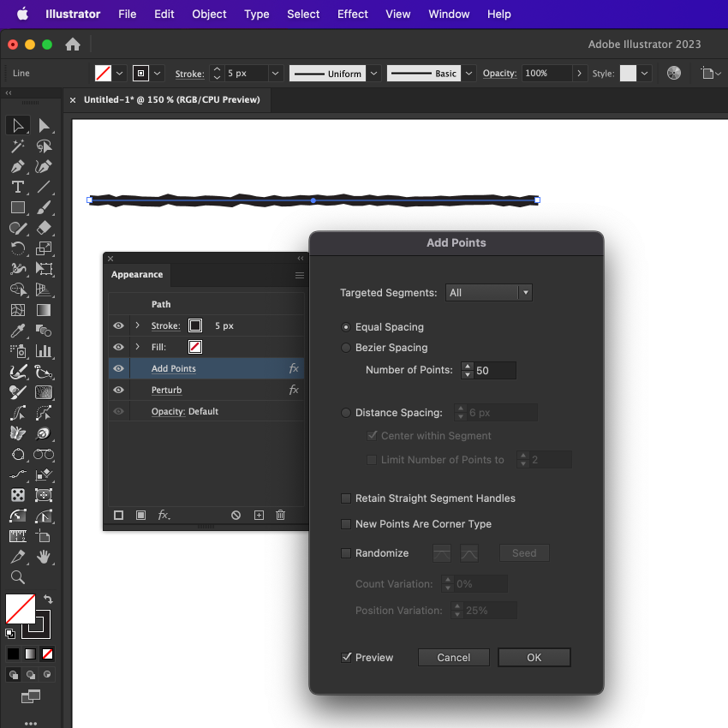Hide Perturb effect visibility eye

pos(118,390)
